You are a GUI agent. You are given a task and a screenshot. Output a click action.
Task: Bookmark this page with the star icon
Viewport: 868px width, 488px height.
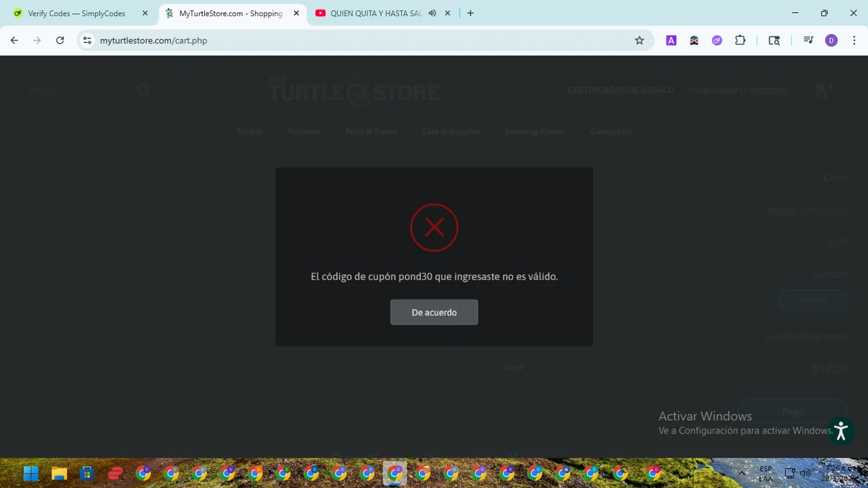point(639,41)
